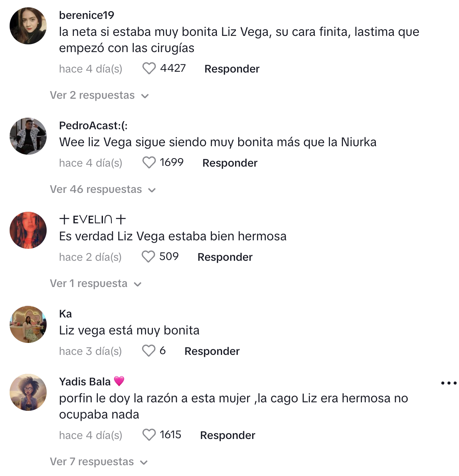Reply to berenice19's comment via Responder
The width and height of the screenshot is (459, 476).
pyautogui.click(x=232, y=69)
